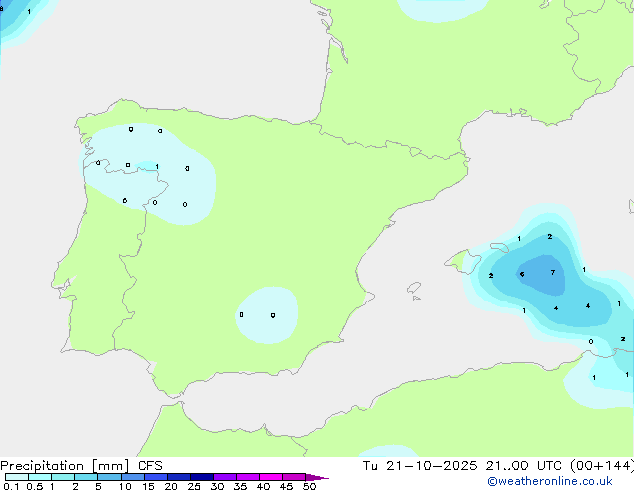Click the 15–20 mm blue legend swatch

156,477
